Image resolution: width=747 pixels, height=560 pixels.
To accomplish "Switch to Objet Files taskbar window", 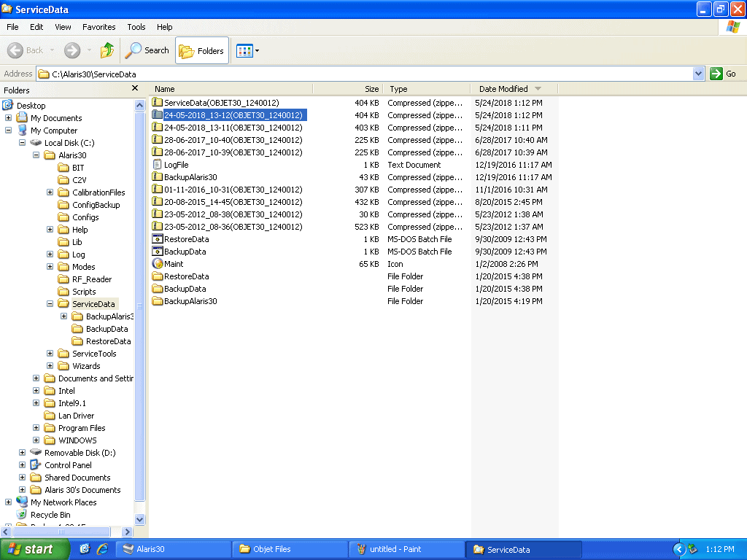I will (291, 549).
